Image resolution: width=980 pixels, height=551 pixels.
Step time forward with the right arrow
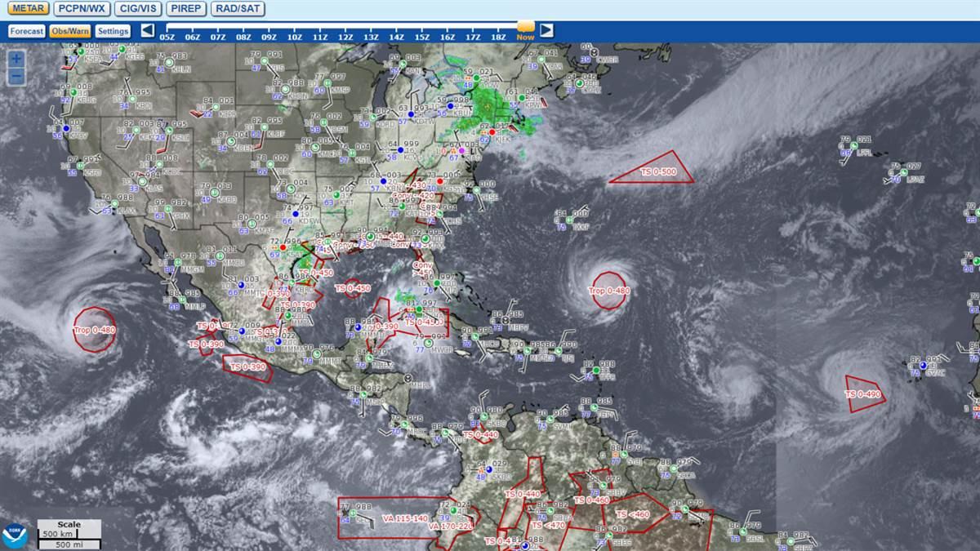coord(546,31)
